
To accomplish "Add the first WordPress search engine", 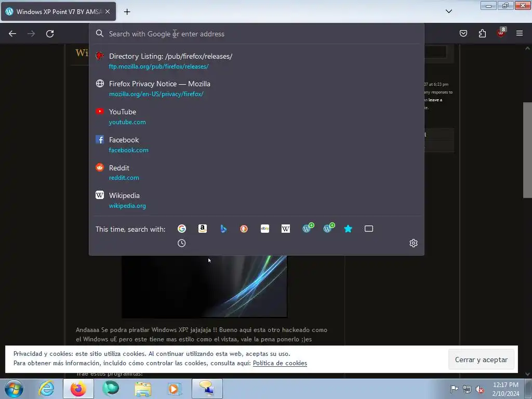I will [308, 228].
